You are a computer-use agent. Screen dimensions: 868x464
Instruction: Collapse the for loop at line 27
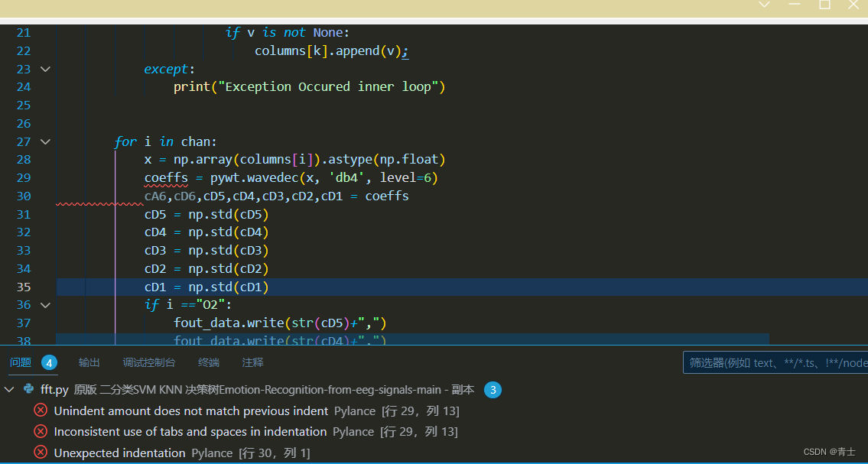tap(44, 141)
